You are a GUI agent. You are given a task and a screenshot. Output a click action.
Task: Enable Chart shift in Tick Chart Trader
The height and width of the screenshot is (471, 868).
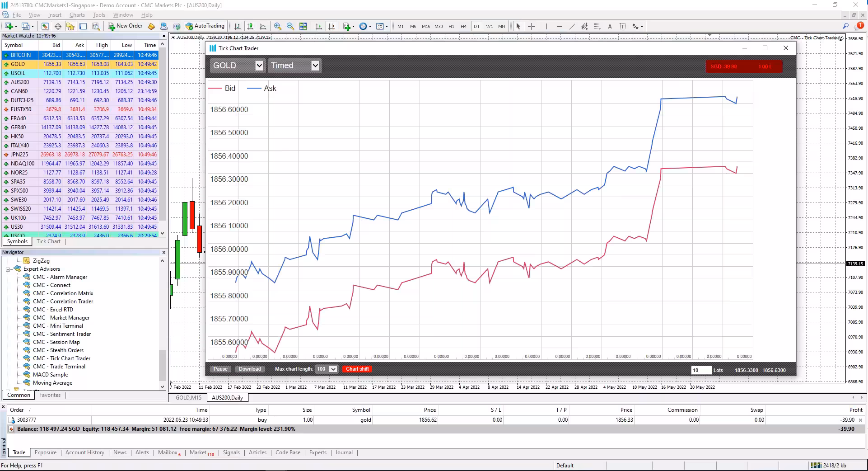[x=357, y=369]
